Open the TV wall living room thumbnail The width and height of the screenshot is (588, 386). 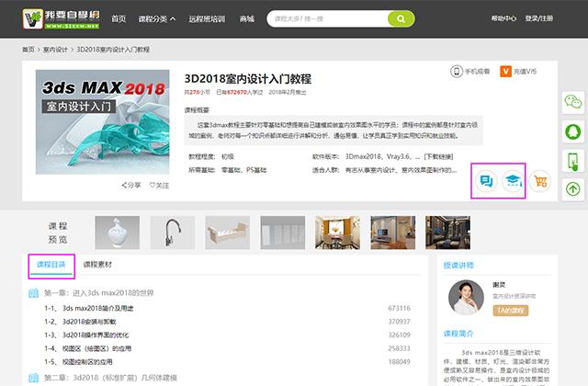coord(393,233)
